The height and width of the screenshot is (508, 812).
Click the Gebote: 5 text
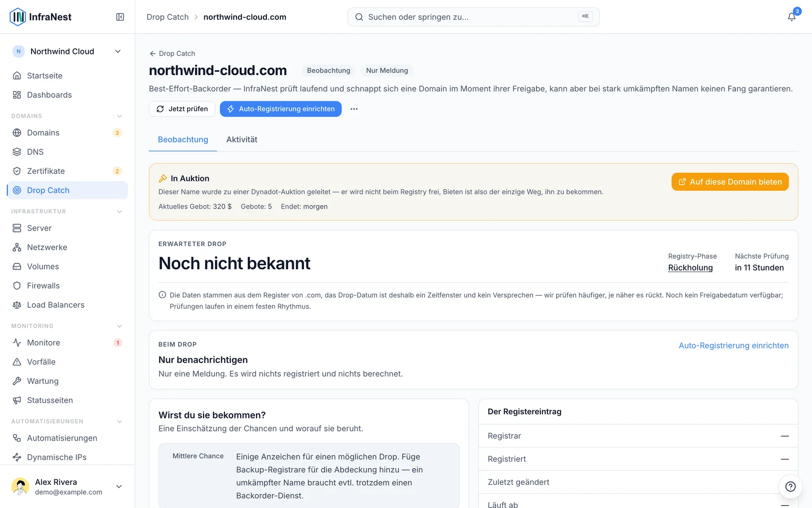pyautogui.click(x=256, y=206)
